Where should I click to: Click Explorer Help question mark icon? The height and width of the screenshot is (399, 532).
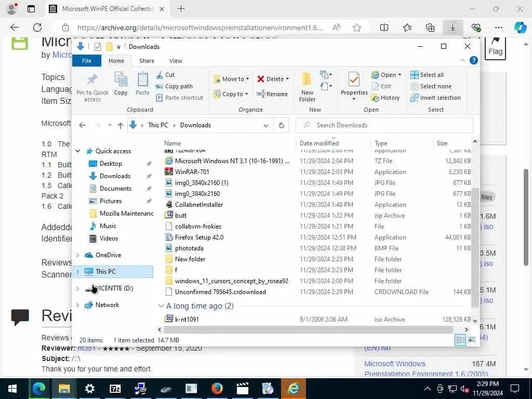(x=474, y=60)
